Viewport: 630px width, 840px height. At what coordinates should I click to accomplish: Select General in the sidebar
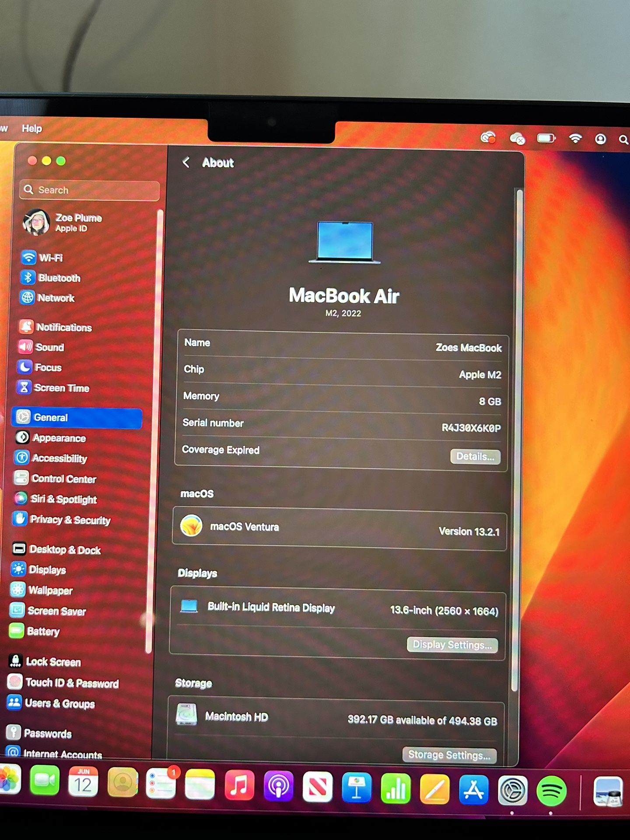77,417
